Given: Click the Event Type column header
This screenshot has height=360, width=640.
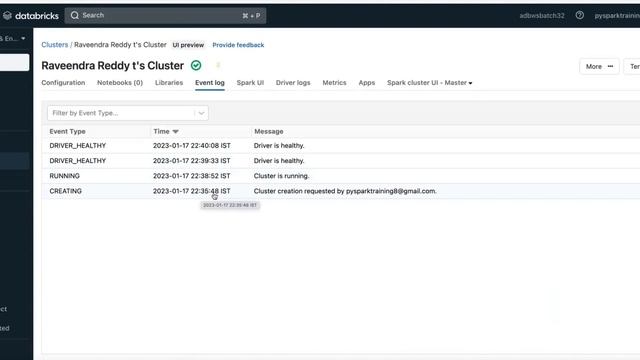Looking at the screenshot, I should click(x=67, y=131).
